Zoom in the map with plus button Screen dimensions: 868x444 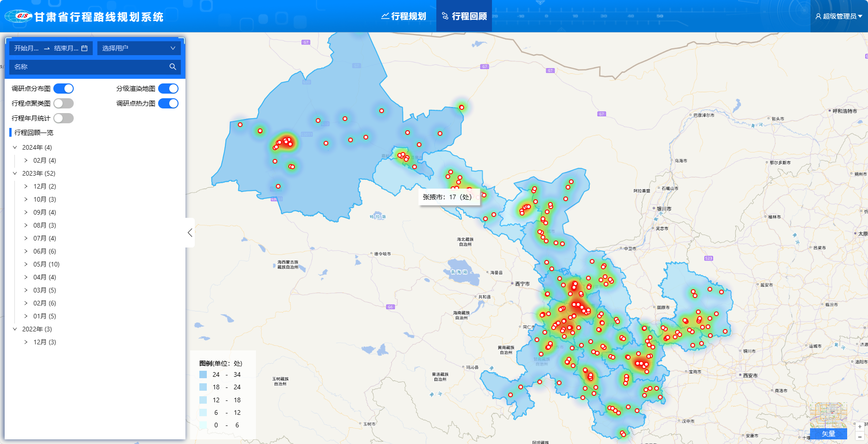(860, 426)
